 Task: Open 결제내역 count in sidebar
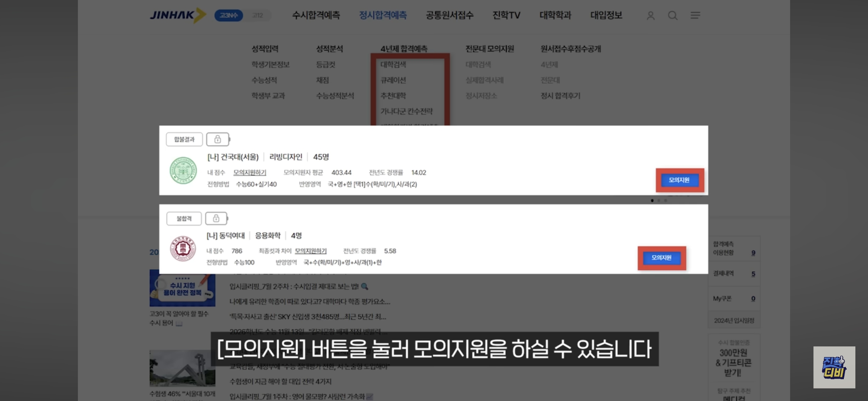[753, 274]
